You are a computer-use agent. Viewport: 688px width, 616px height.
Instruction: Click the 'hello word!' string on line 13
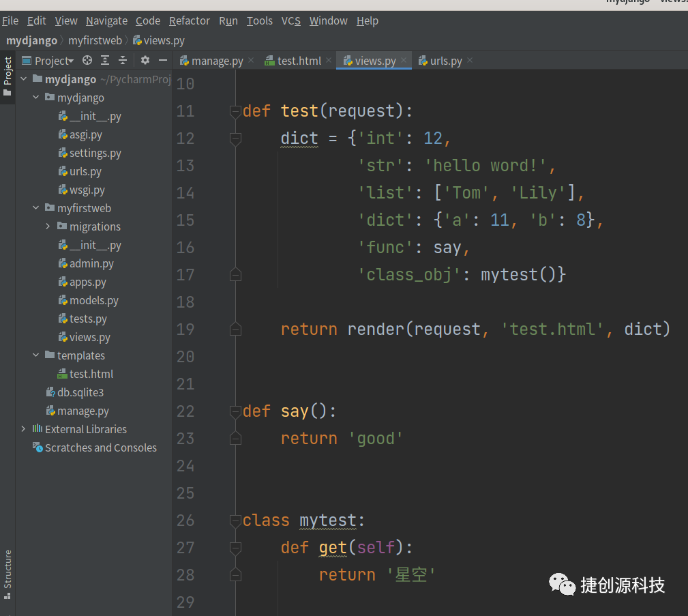tap(485, 166)
